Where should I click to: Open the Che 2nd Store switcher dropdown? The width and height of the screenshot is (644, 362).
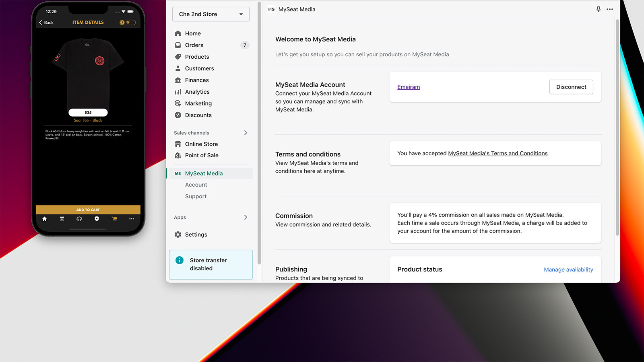tap(211, 14)
